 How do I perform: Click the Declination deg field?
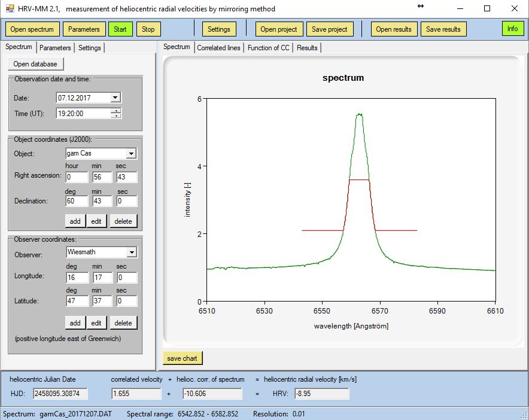click(77, 201)
